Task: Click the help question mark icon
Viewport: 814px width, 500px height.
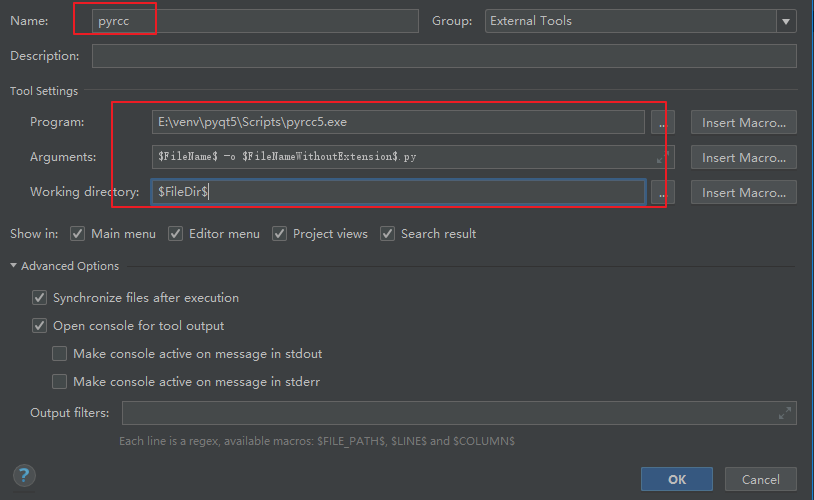Action: 24,475
